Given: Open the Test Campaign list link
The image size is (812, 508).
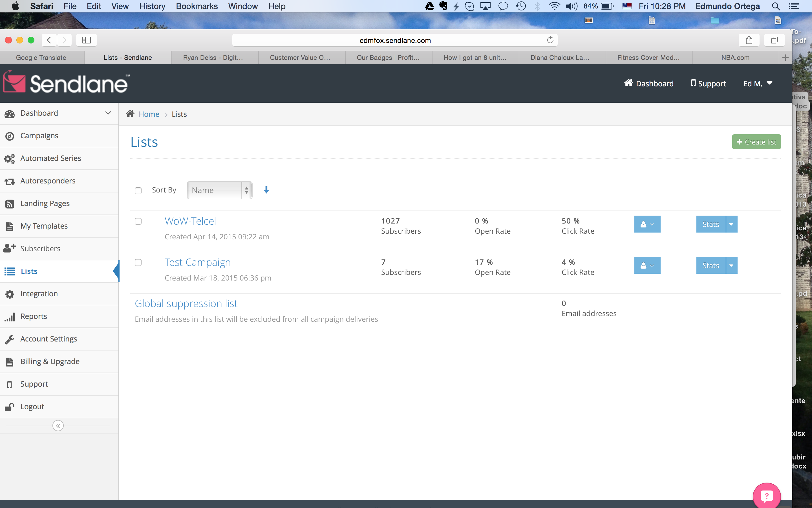Looking at the screenshot, I should [198, 262].
